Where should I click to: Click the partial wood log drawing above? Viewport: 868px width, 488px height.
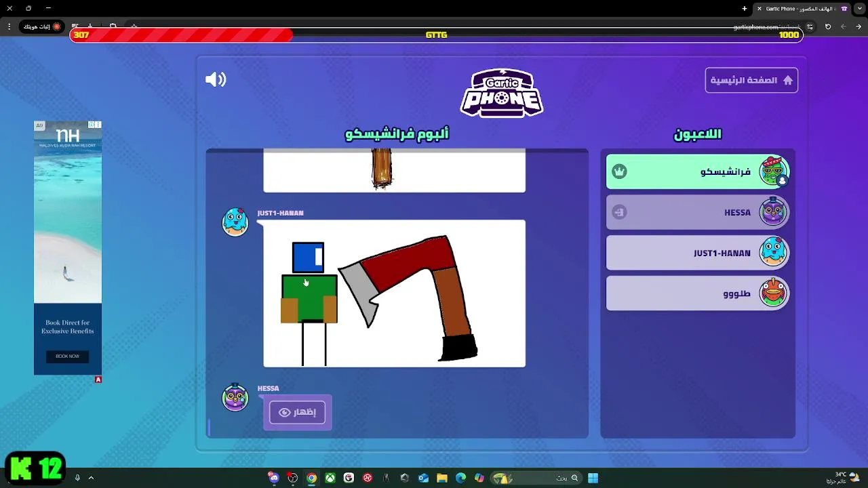(x=394, y=170)
